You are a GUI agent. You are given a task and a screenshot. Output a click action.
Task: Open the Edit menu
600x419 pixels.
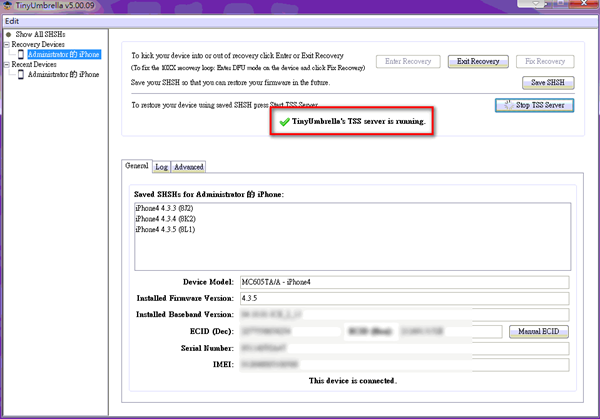pyautogui.click(x=12, y=21)
